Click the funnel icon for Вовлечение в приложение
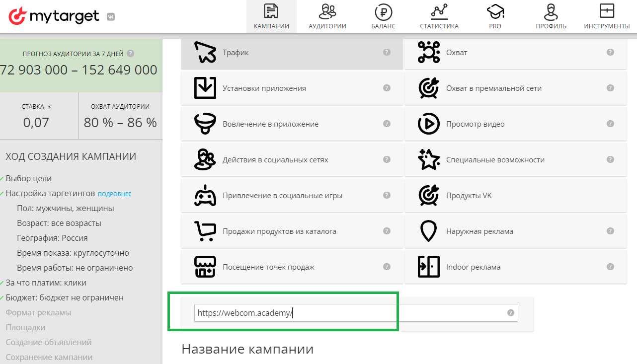This screenshot has width=637, height=364. click(205, 124)
